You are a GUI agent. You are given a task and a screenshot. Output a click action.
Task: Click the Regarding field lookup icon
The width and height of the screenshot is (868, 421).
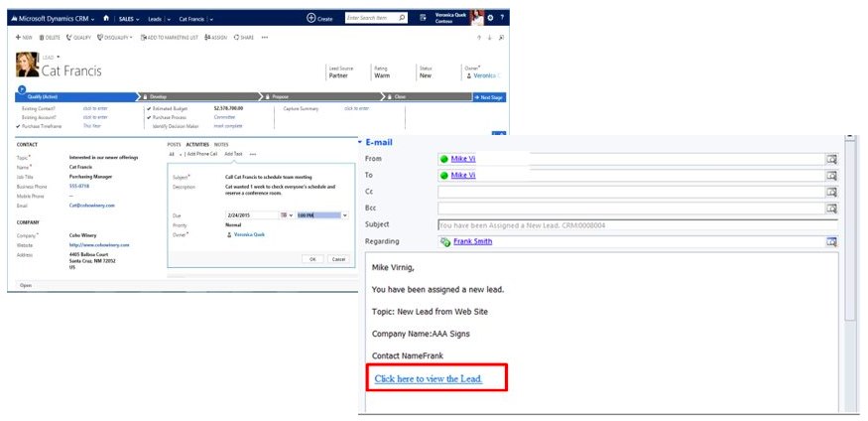[x=831, y=242]
